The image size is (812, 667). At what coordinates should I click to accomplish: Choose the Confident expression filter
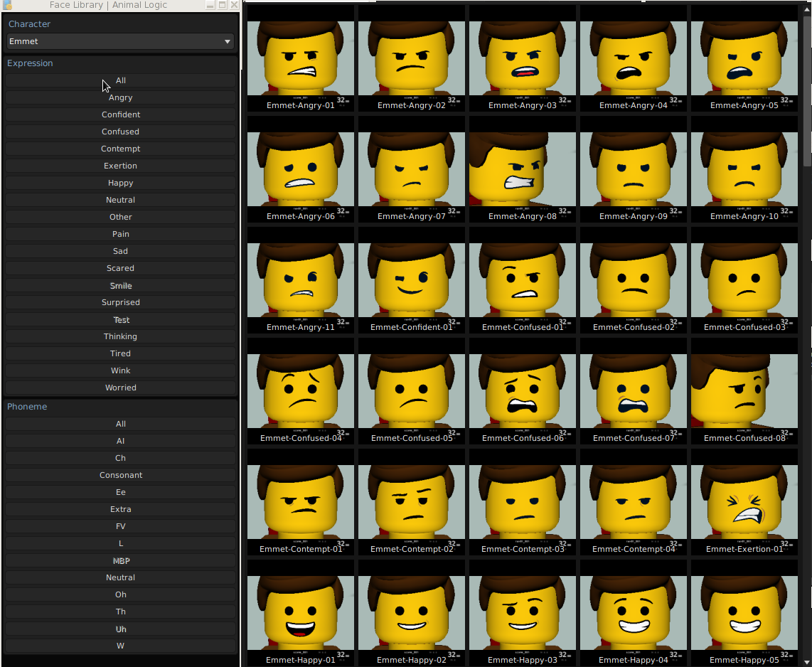tap(120, 114)
